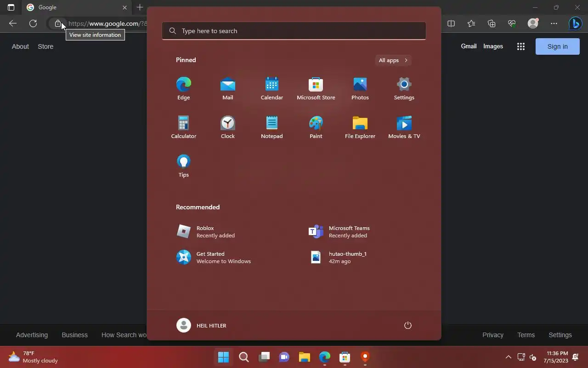
Task: Open the Google Store link
Action: (45, 46)
